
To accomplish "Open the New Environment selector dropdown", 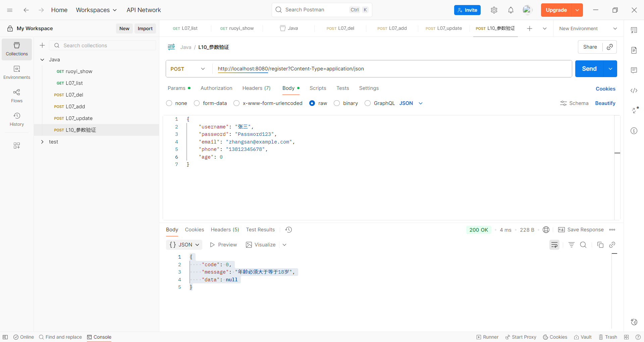I will click(x=588, y=28).
